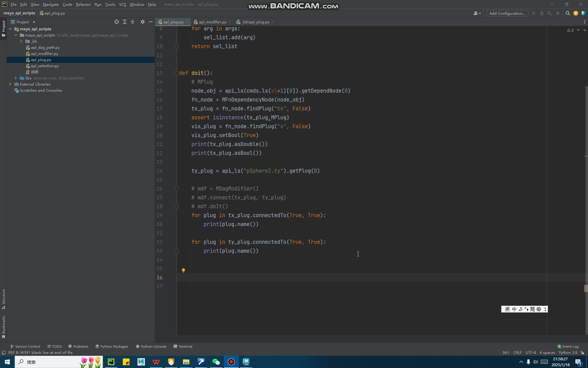Click the 4 spaces indent setting

(x=547, y=353)
